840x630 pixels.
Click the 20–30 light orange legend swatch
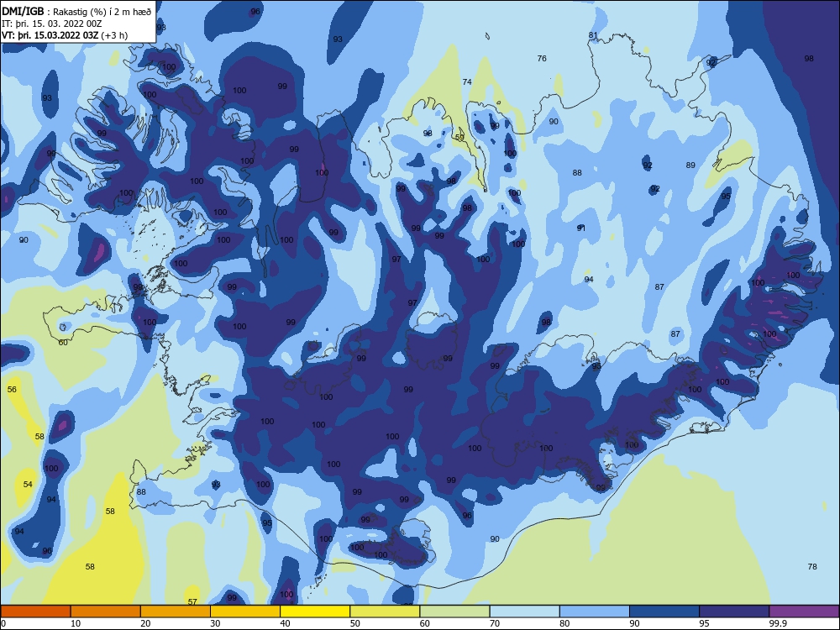[176, 612]
